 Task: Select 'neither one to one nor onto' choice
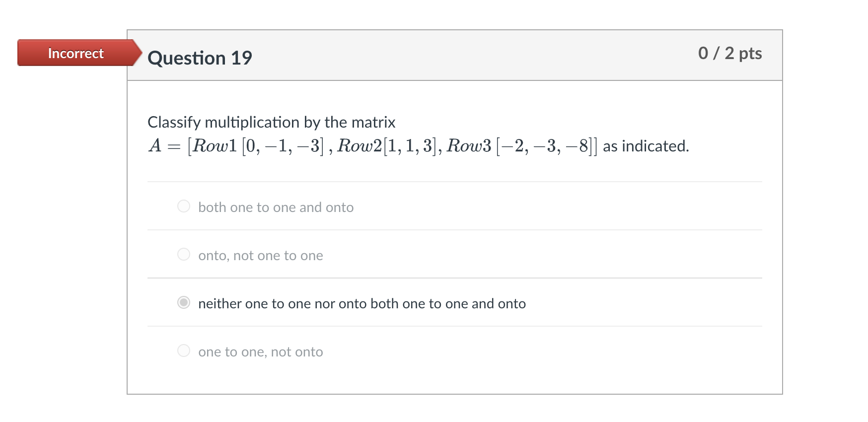362,303
